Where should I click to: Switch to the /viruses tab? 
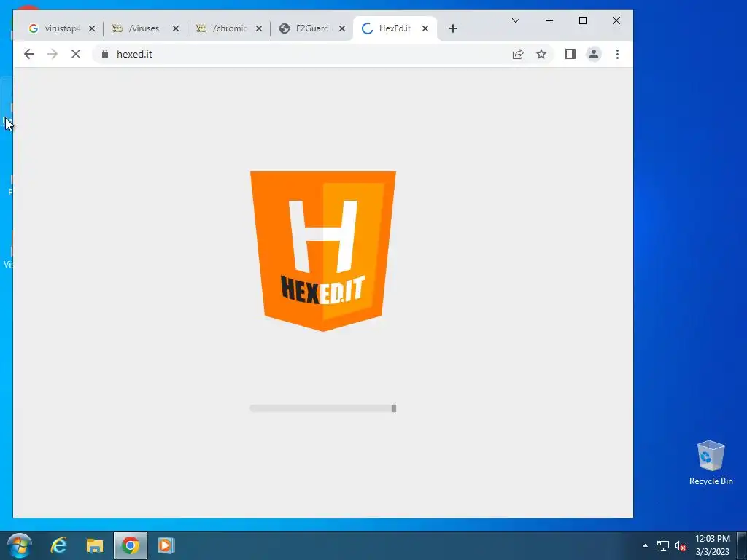[144, 28]
